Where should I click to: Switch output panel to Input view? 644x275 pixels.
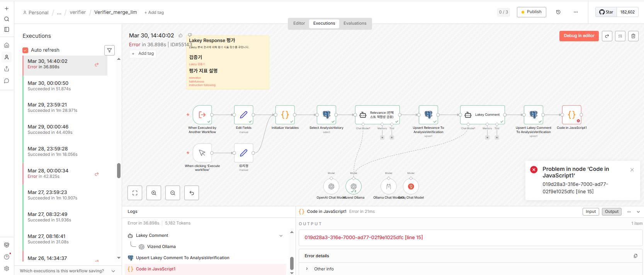591,211
